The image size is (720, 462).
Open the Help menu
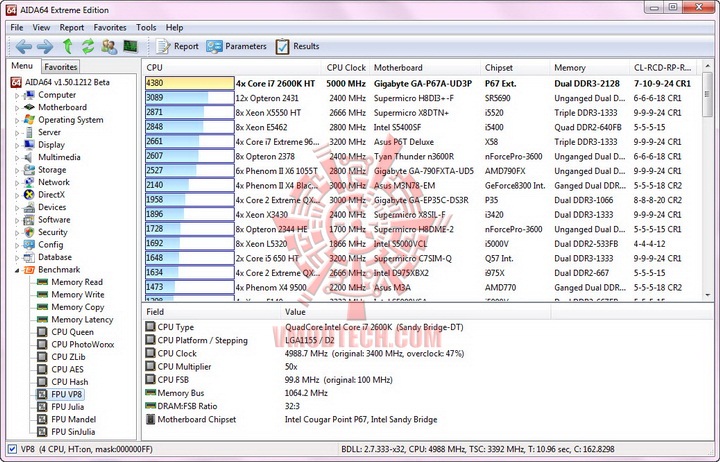click(x=174, y=28)
